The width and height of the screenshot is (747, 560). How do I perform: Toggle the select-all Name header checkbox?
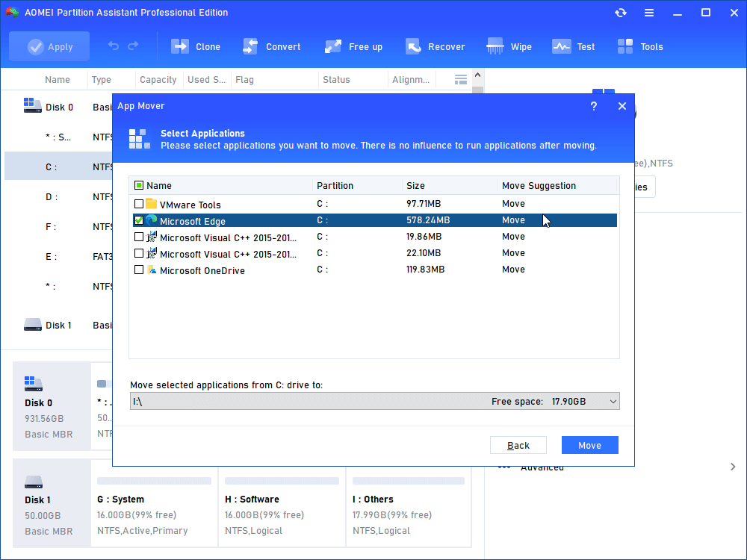(x=139, y=185)
